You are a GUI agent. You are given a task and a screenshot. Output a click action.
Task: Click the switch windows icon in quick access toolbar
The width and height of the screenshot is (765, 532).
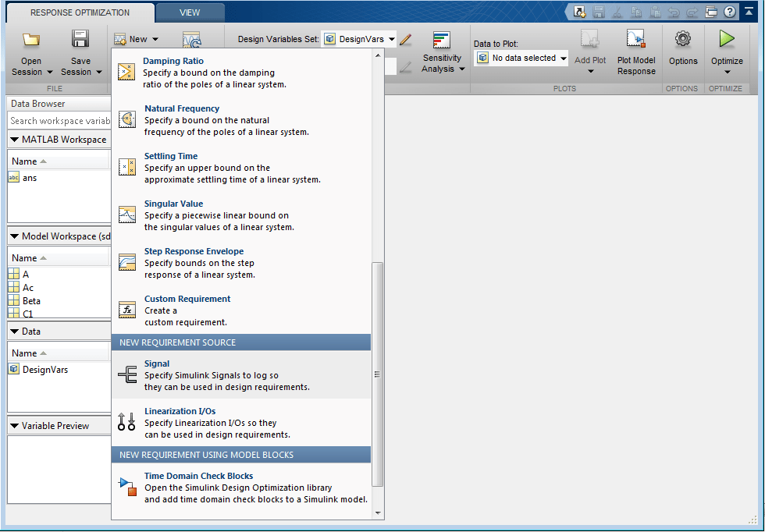711,12
